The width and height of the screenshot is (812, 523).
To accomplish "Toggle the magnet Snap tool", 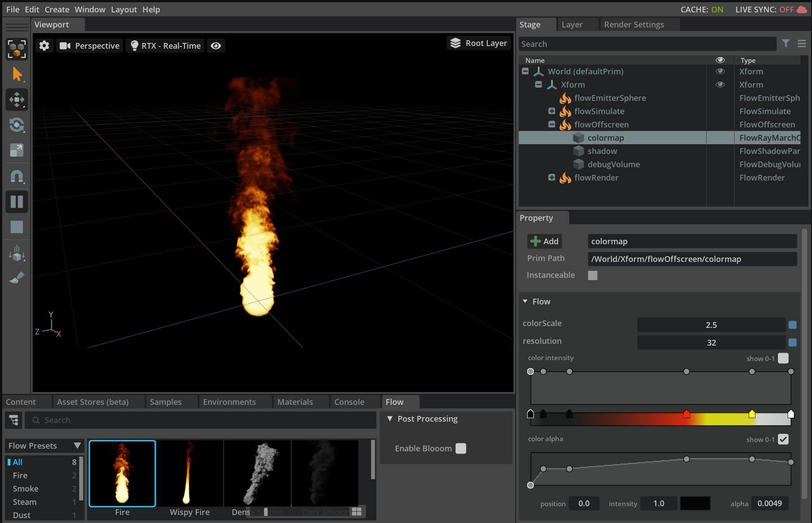I will click(17, 177).
